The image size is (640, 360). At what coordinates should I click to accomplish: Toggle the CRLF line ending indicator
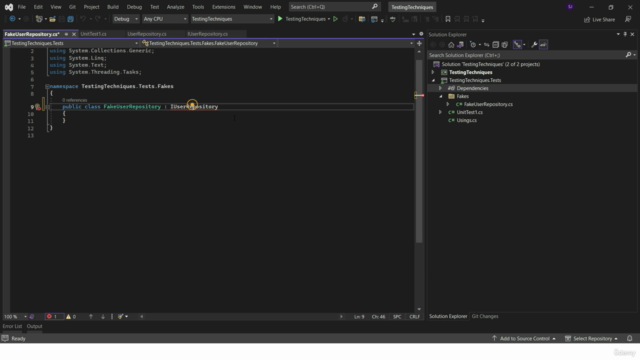point(414,317)
